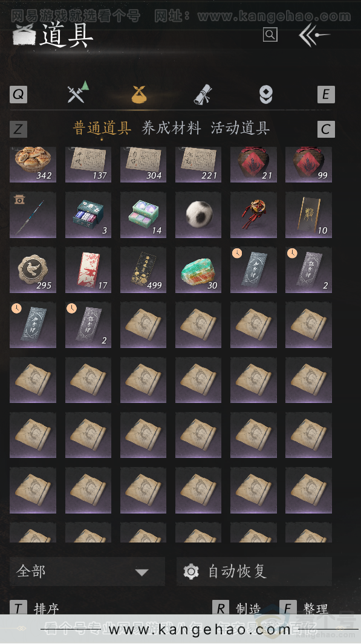Toggle the 自动恢复 gear setting
Viewport: 361px width, 644px height.
pos(254,572)
